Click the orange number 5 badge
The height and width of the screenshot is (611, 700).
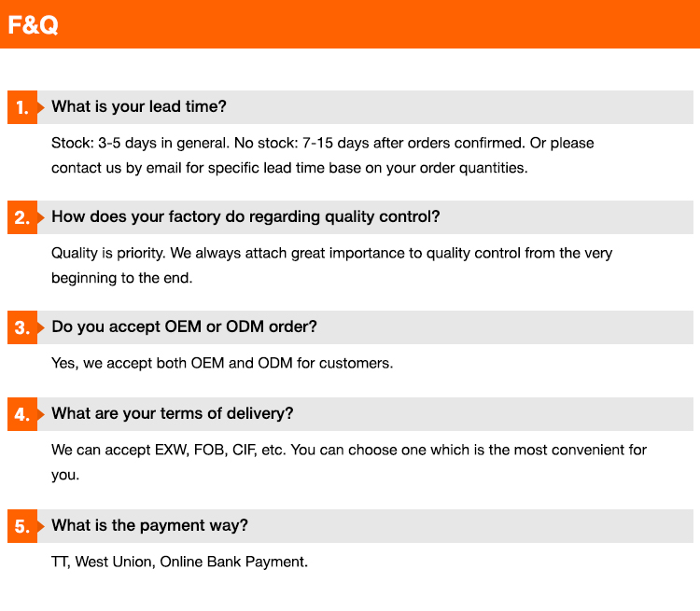pos(22,526)
